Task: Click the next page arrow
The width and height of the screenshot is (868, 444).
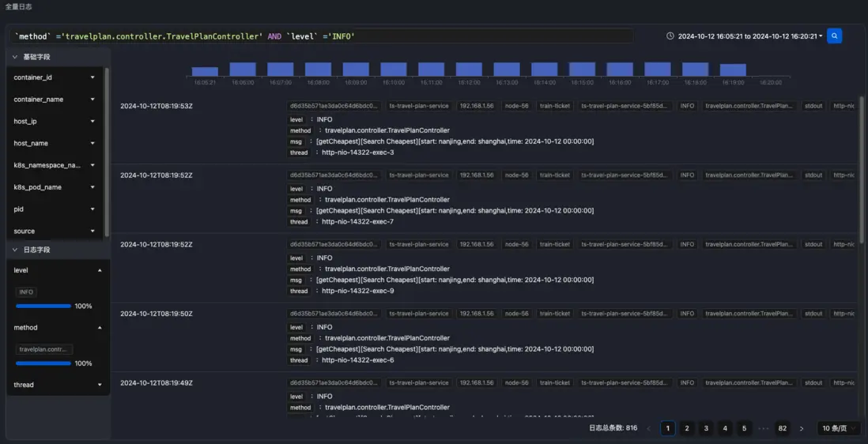Action: pos(802,428)
